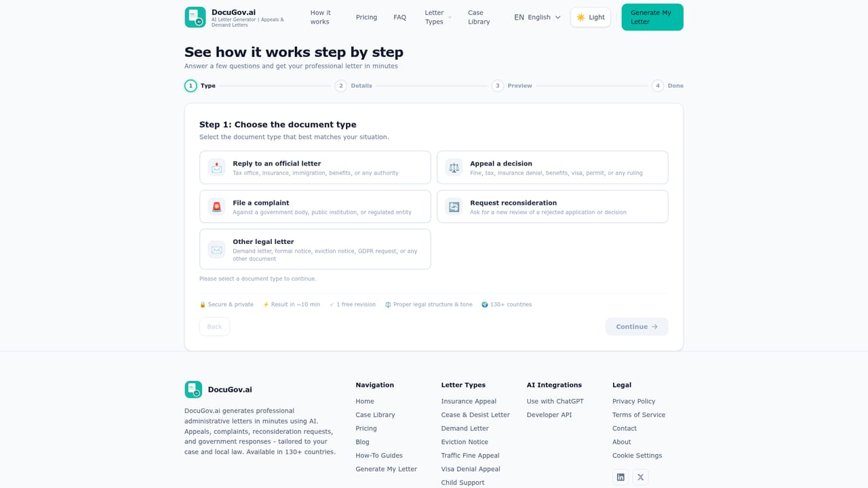Screen dimensions: 868x488
Task: Click the DocuGov.ai logo icon in header
Action: 195,17
